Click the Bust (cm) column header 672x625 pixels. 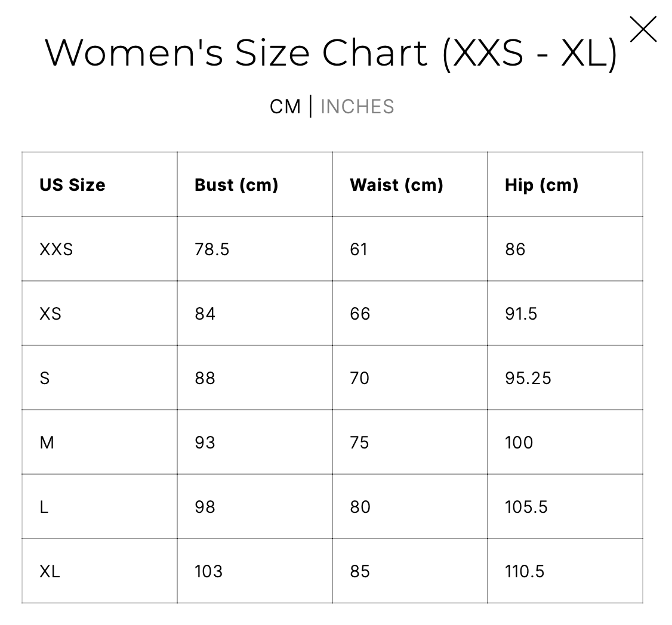pyautogui.click(x=236, y=185)
